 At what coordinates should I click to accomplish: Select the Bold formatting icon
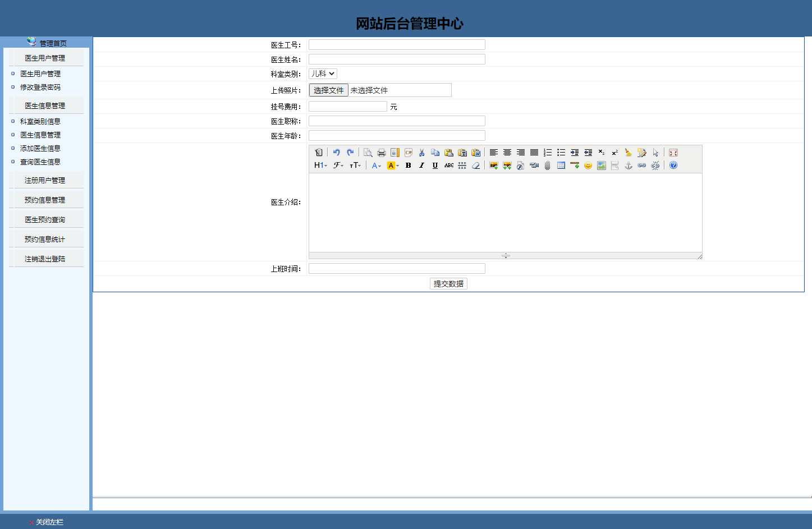pos(408,165)
